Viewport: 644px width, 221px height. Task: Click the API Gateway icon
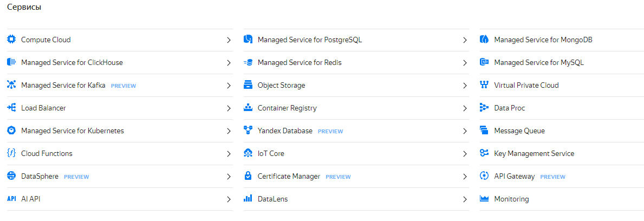click(484, 176)
